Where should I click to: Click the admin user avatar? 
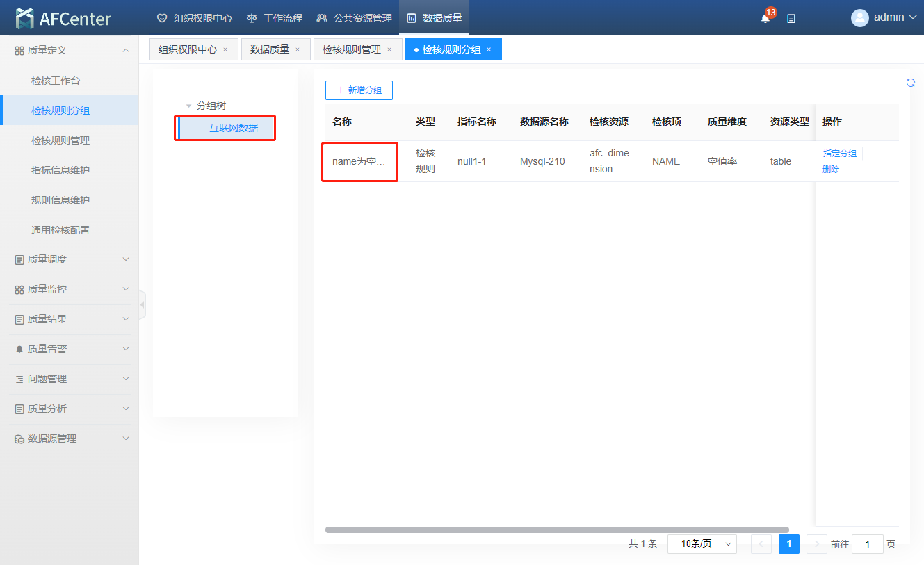click(x=859, y=18)
